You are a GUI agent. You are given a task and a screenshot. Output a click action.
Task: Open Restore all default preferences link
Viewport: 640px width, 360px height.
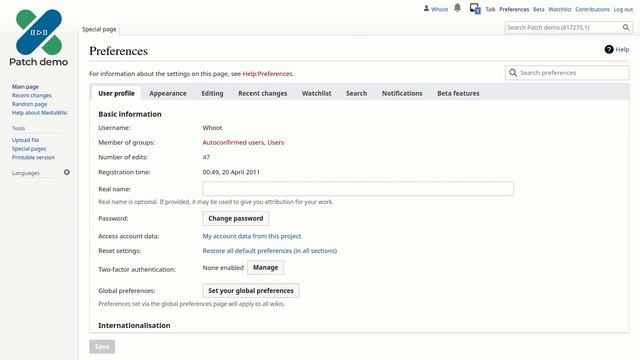tap(269, 251)
